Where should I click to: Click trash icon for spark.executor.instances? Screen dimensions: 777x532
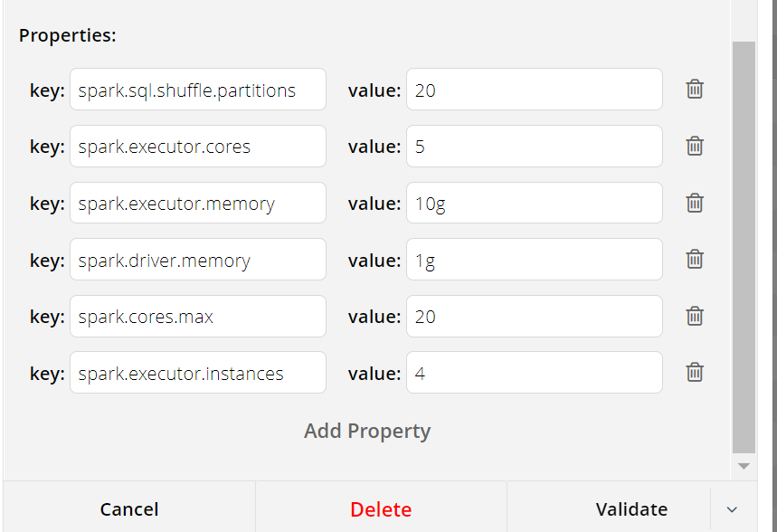click(694, 373)
